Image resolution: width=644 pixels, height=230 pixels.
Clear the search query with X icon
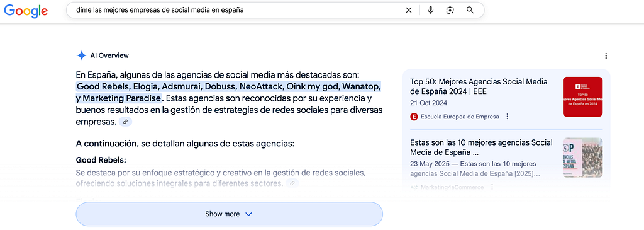tap(409, 10)
